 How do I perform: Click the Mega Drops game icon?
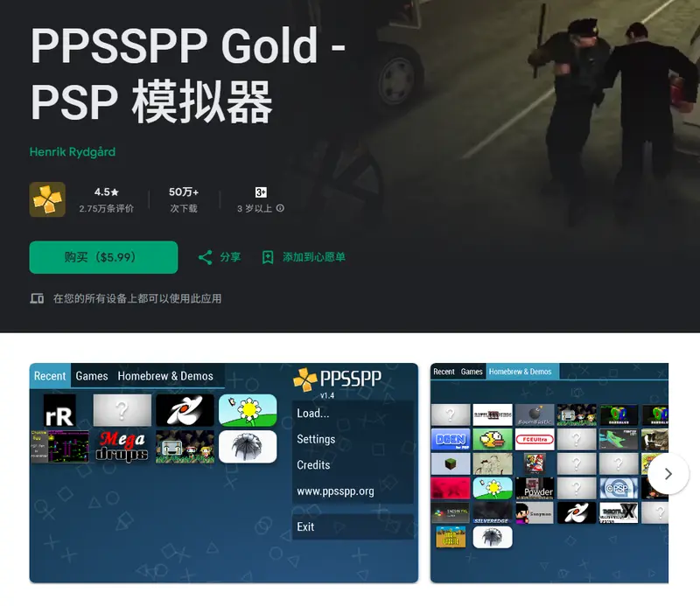point(122,446)
